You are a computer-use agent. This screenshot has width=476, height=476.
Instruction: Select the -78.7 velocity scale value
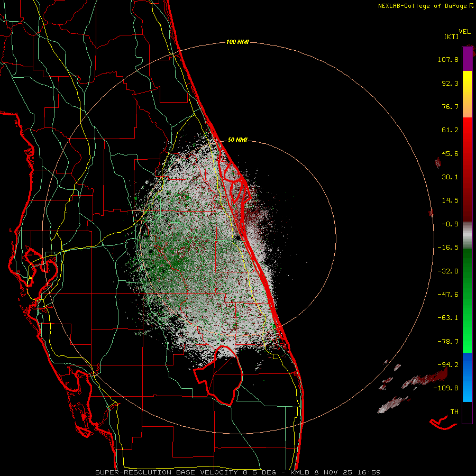click(448, 342)
